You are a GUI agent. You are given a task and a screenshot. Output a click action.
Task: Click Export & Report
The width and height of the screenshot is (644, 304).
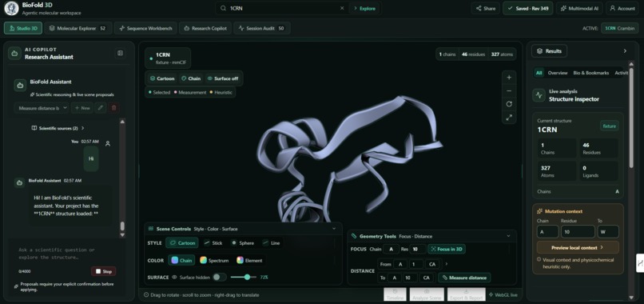tap(466, 294)
